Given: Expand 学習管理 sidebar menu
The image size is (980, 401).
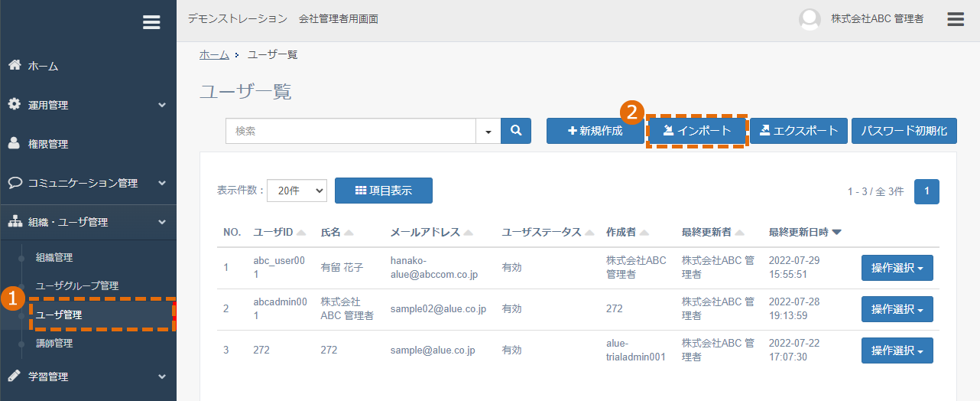Looking at the screenshot, I should coord(88,377).
